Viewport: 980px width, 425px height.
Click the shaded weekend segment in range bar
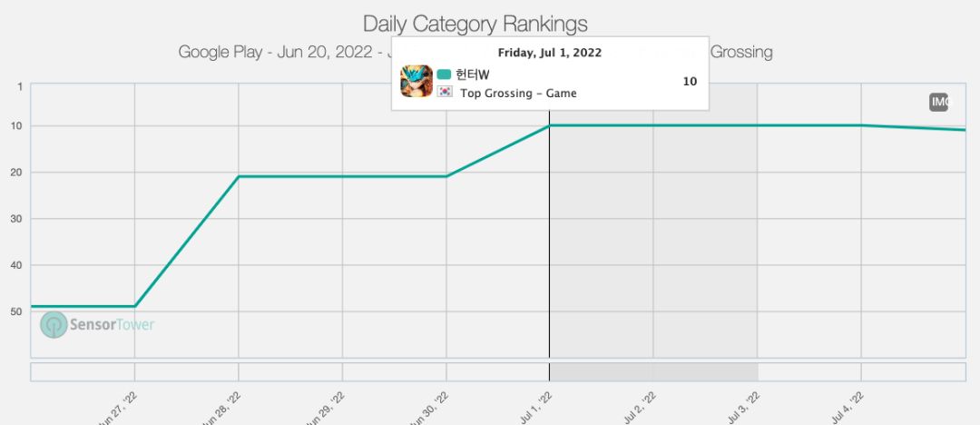(653, 372)
